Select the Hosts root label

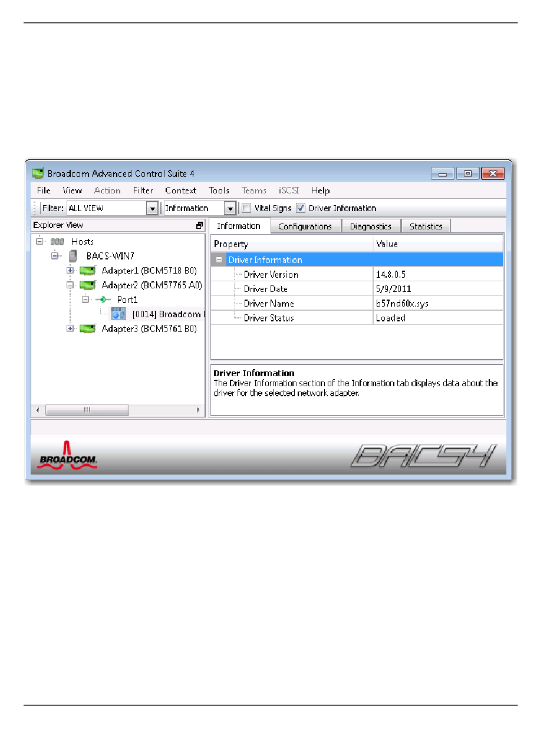83,242
